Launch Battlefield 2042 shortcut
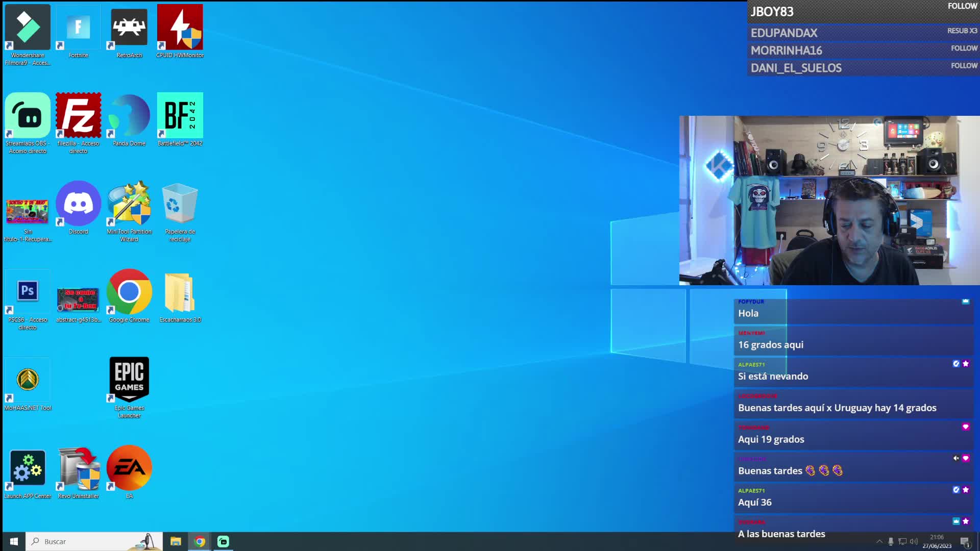980x551 pixels. (x=180, y=119)
